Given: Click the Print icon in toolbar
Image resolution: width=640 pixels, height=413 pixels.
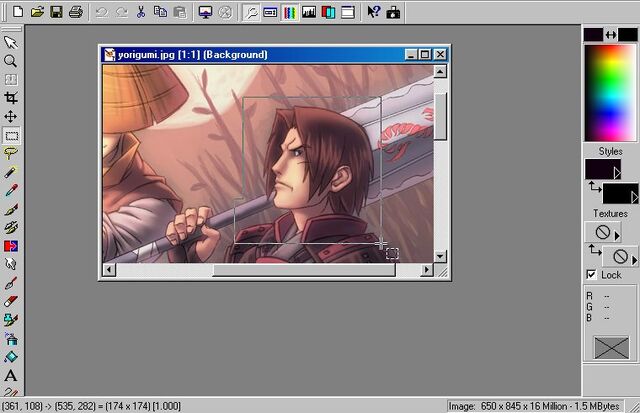Looking at the screenshot, I should point(76,11).
